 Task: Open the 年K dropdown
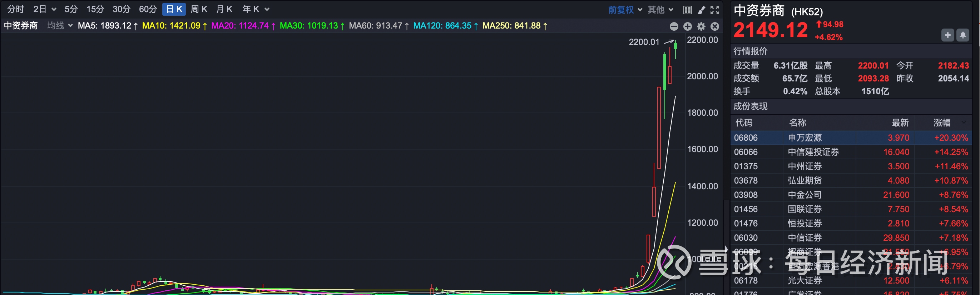click(x=256, y=9)
